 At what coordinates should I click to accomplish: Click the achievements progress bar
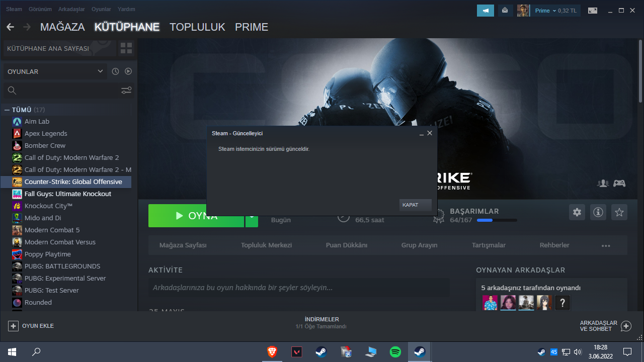click(x=497, y=220)
